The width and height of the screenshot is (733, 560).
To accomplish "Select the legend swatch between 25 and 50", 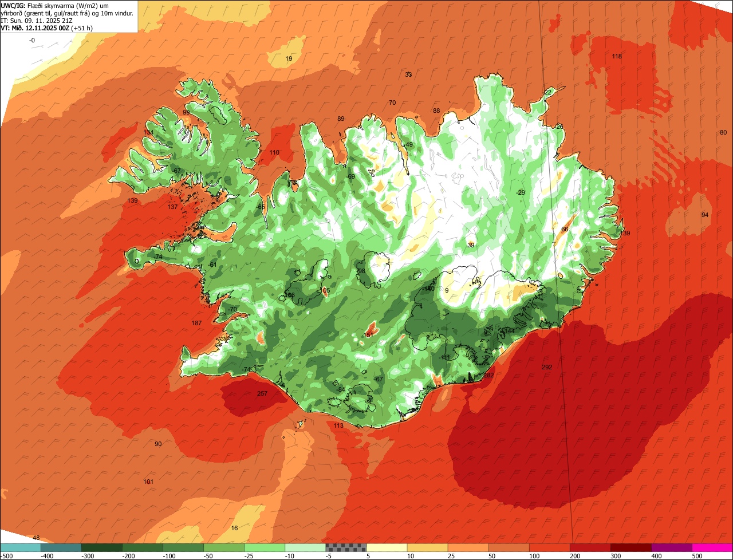I will (x=468, y=547).
